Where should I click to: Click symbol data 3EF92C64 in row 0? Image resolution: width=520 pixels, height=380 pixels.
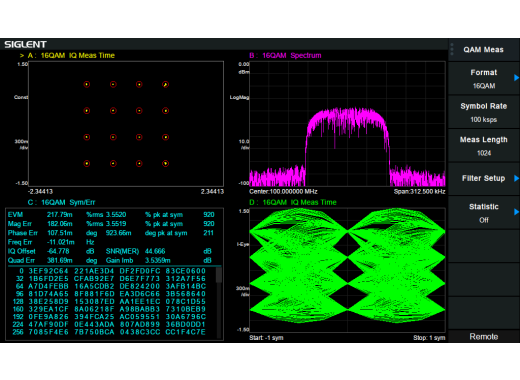49,271
